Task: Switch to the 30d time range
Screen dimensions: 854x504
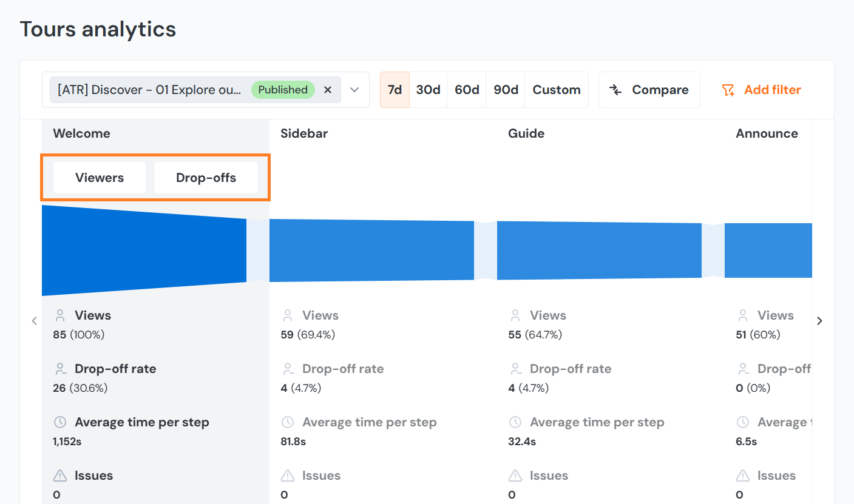Action: coord(428,90)
